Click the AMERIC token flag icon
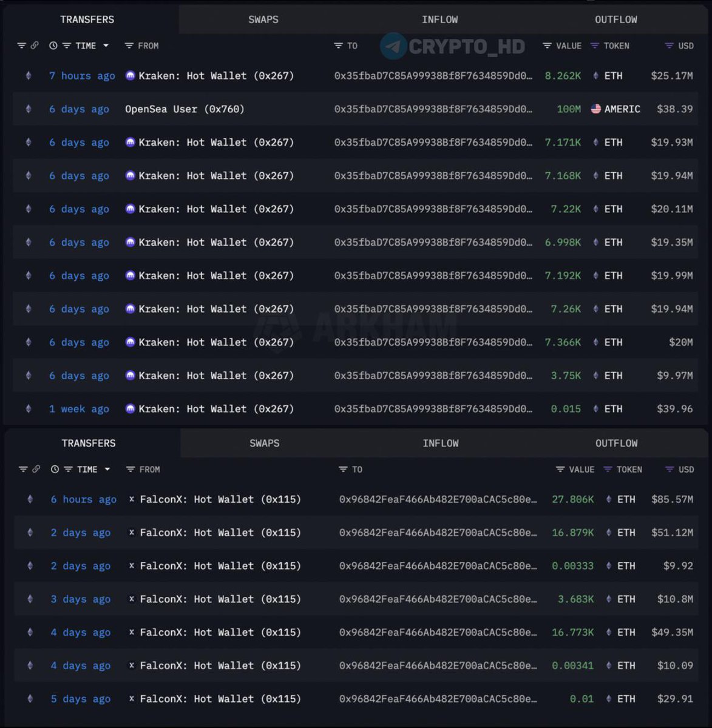The image size is (712, 728). click(596, 109)
